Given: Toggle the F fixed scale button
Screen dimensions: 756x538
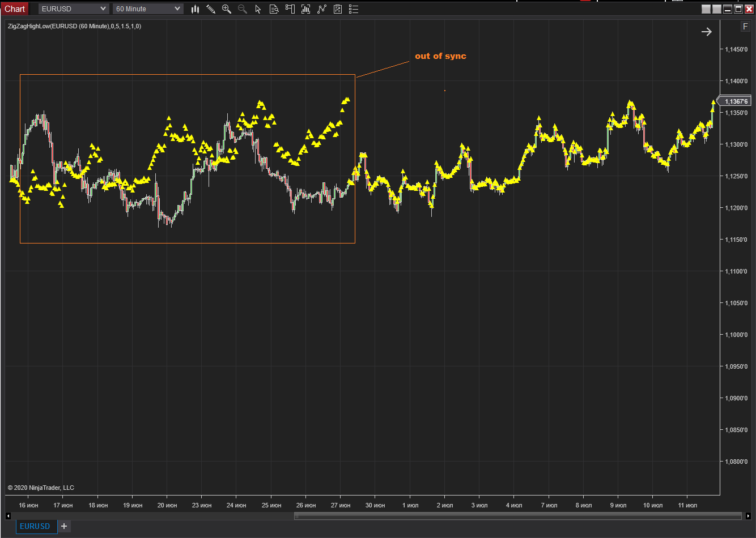Looking at the screenshot, I should [745, 27].
